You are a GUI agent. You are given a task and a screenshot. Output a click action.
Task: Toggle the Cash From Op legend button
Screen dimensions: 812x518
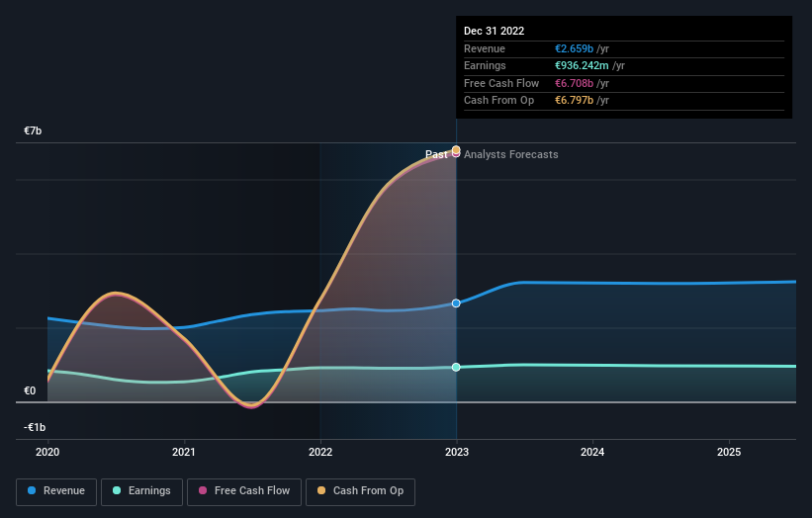pyautogui.click(x=360, y=491)
